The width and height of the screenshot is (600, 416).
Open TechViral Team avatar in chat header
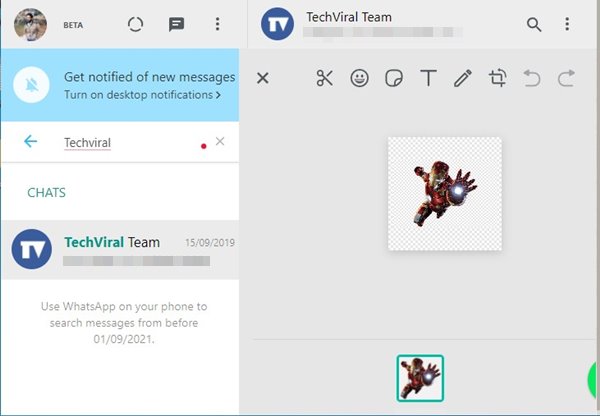pyautogui.click(x=277, y=24)
